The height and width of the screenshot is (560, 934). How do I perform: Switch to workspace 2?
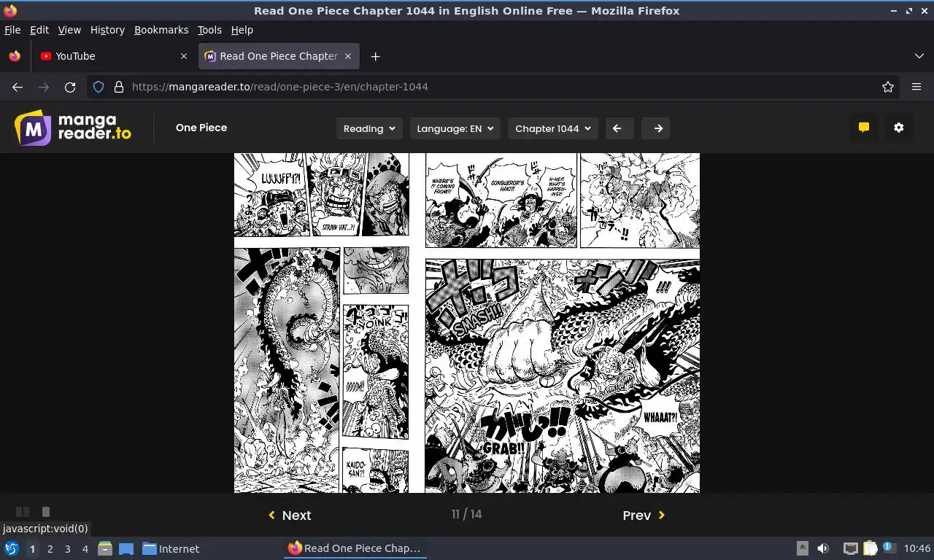pyautogui.click(x=50, y=549)
